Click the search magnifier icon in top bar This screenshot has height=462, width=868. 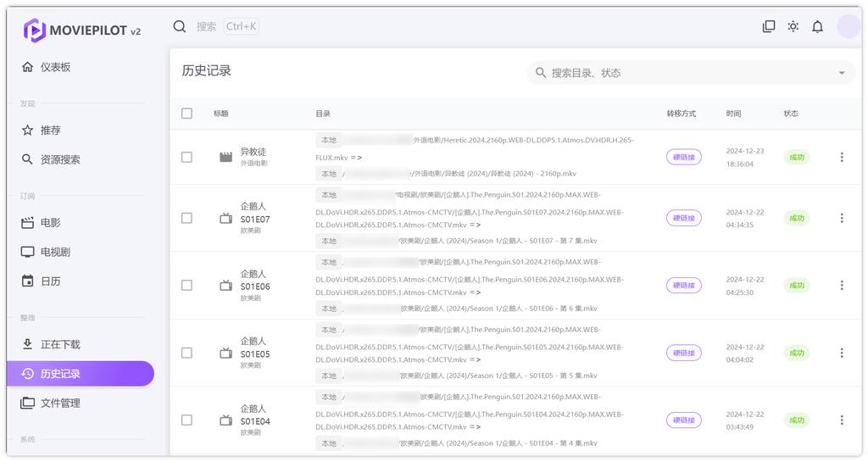(180, 26)
